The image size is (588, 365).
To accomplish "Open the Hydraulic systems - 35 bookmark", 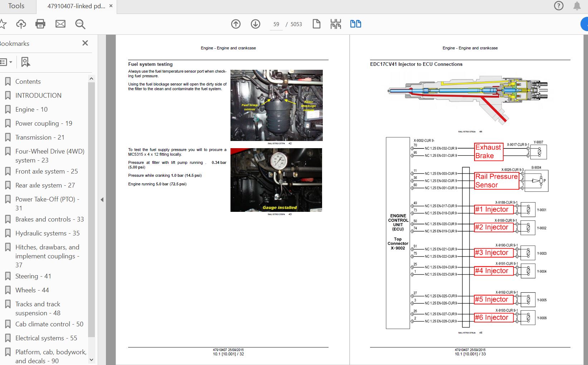I will click(x=47, y=233).
